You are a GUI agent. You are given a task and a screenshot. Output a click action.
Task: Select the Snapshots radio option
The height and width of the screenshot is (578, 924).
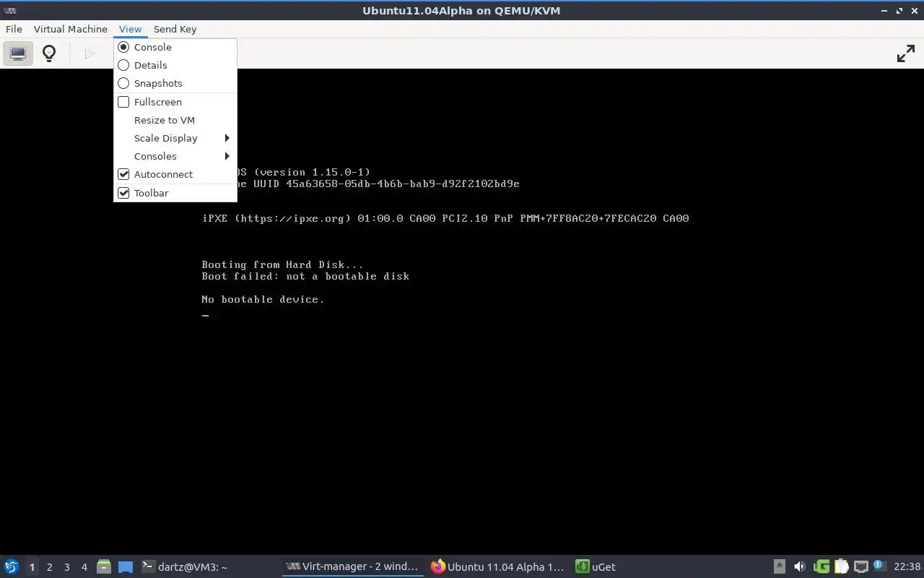(175, 83)
